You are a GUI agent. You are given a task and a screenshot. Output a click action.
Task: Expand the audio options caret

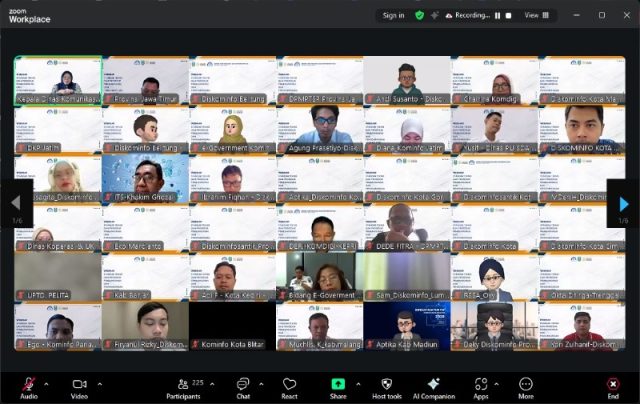pyautogui.click(x=46, y=381)
